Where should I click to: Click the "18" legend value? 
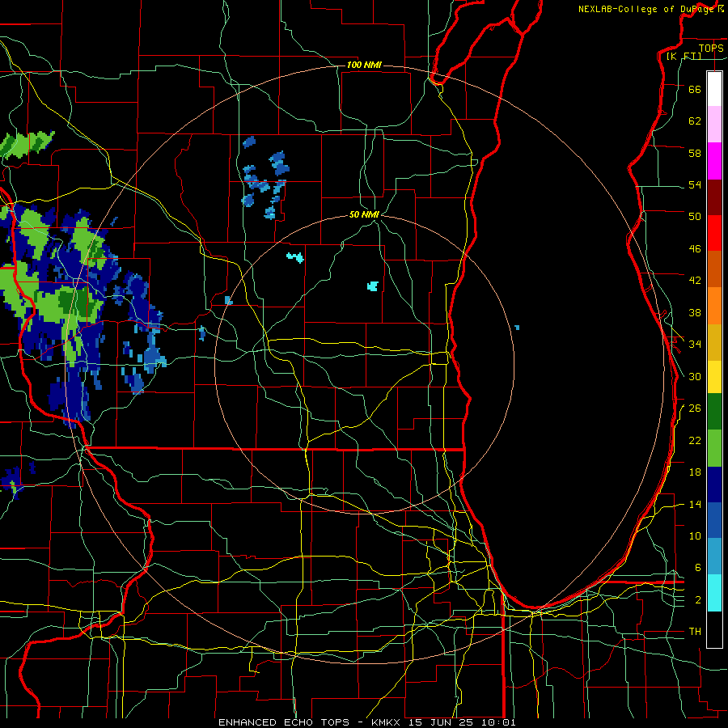point(695,472)
